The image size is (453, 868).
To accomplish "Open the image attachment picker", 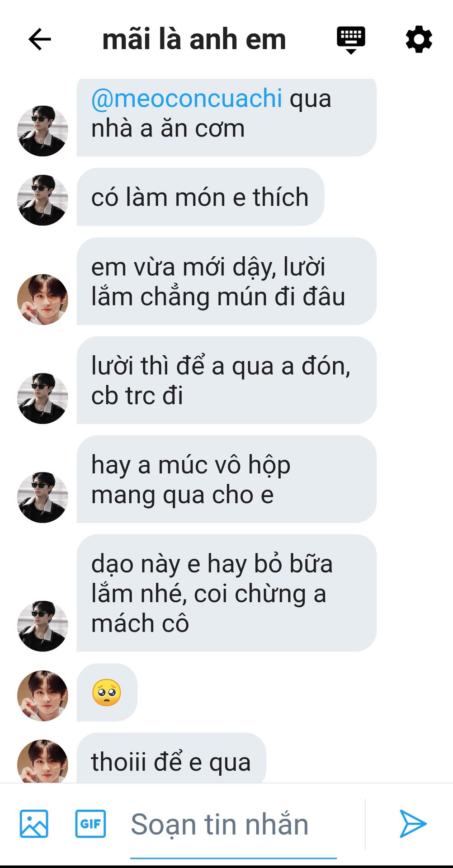I will (34, 824).
